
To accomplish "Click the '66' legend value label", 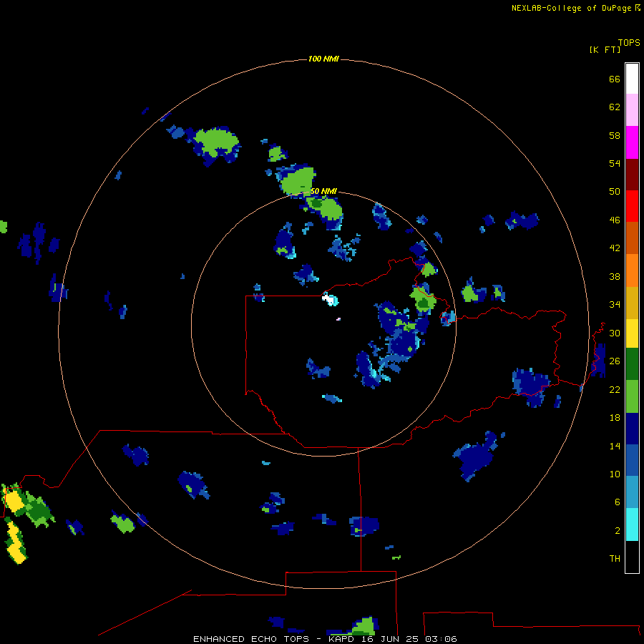I will (x=615, y=79).
